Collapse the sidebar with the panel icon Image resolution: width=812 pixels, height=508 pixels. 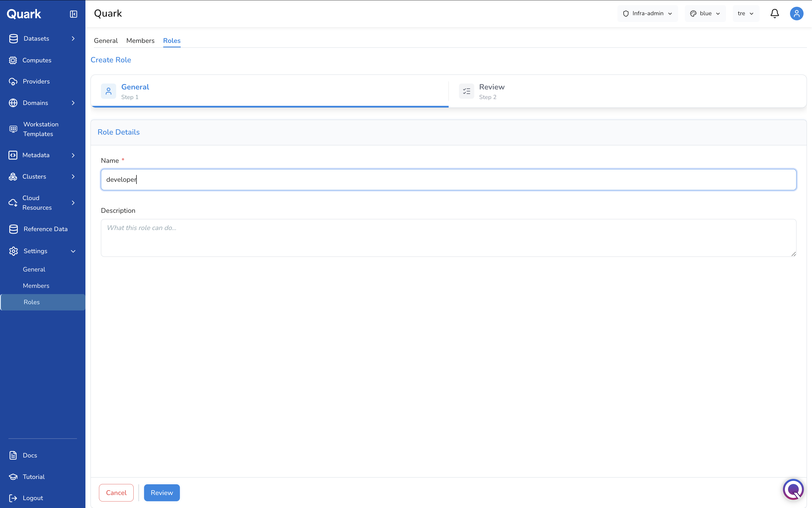(x=74, y=14)
